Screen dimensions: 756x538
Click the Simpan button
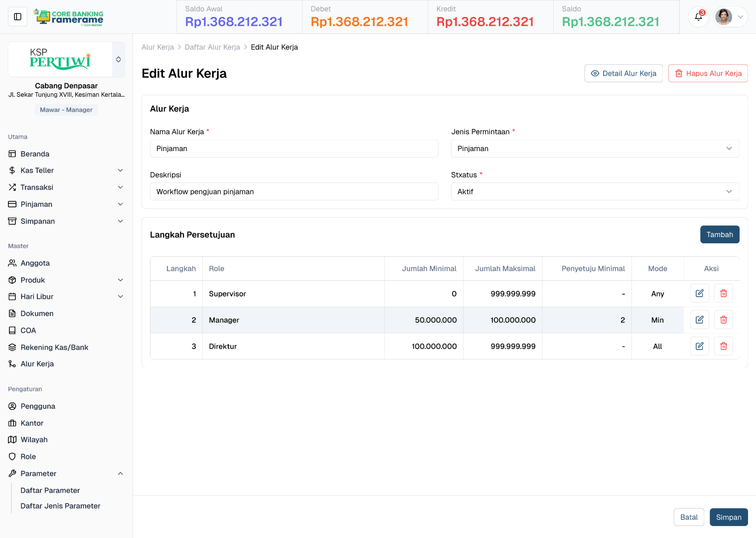pos(728,517)
